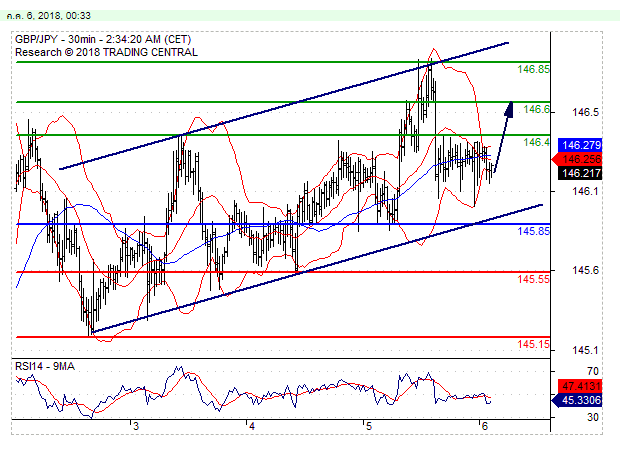Click the blue 146.279 price tag

point(581,145)
